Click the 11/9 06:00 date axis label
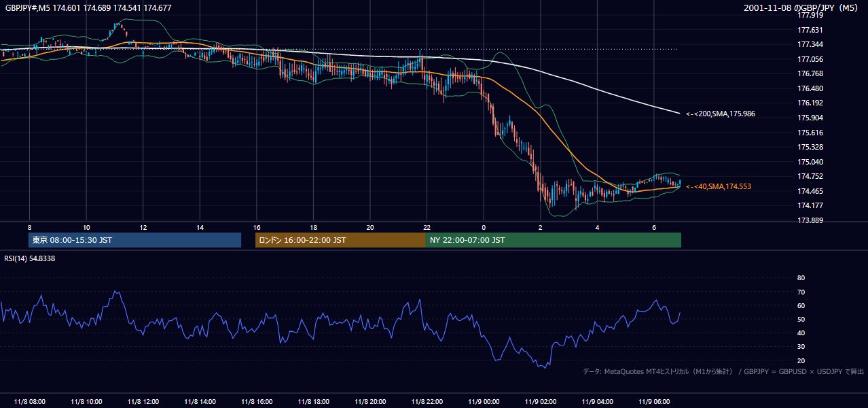This screenshot has height=408, width=868. coord(653,402)
